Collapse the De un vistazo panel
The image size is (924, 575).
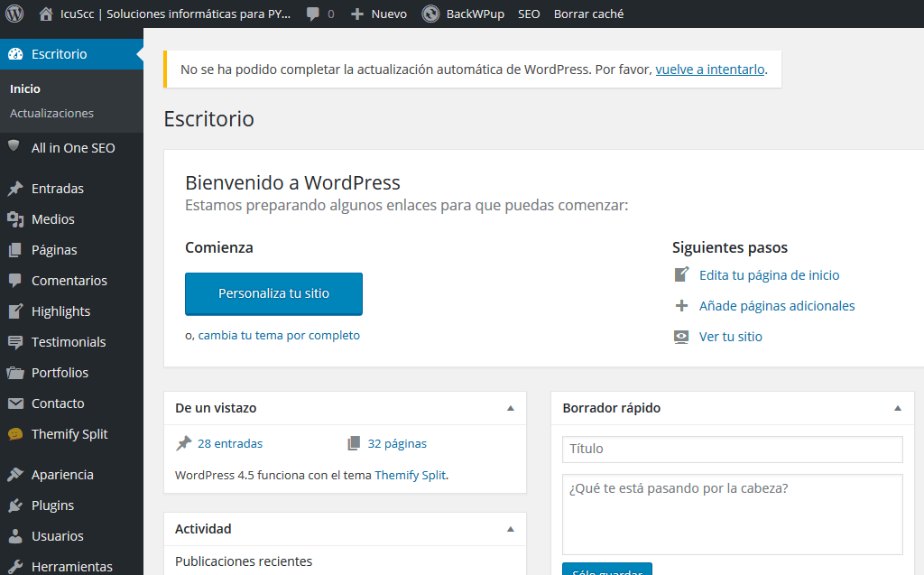[511, 408]
